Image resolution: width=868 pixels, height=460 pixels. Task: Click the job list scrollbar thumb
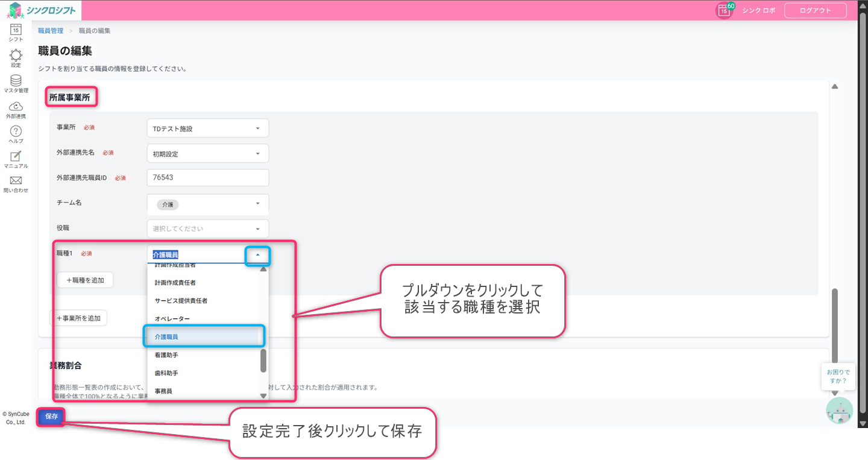(263, 361)
